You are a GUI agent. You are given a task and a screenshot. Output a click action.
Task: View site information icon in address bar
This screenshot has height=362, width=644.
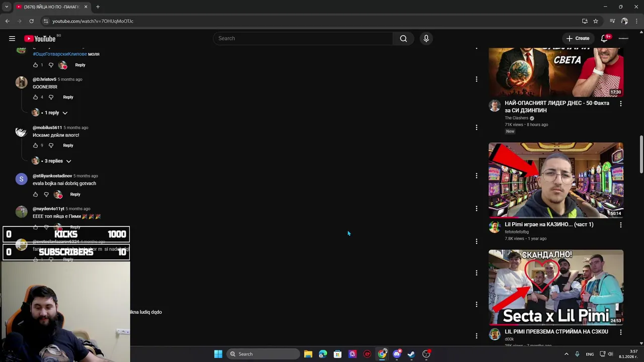pos(45,21)
